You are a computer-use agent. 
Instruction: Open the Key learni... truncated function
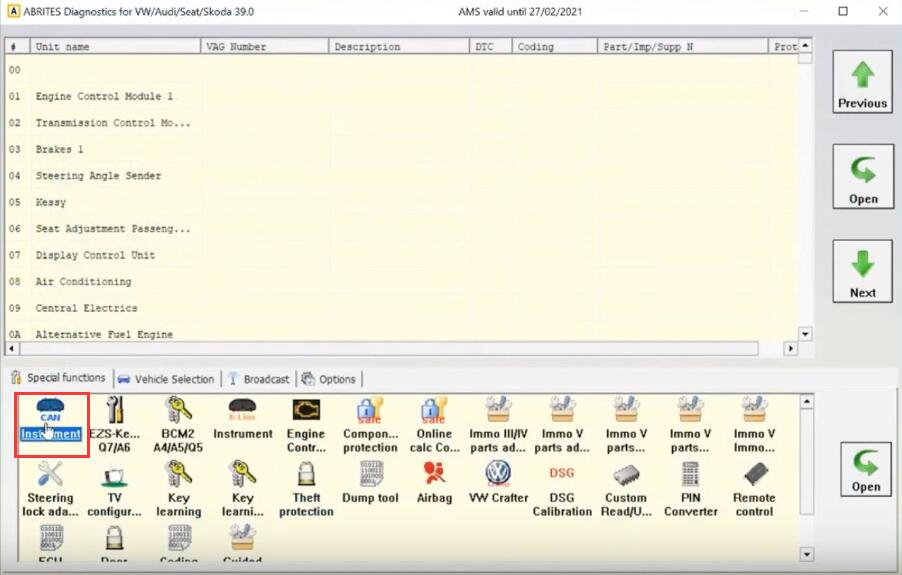[243, 489]
